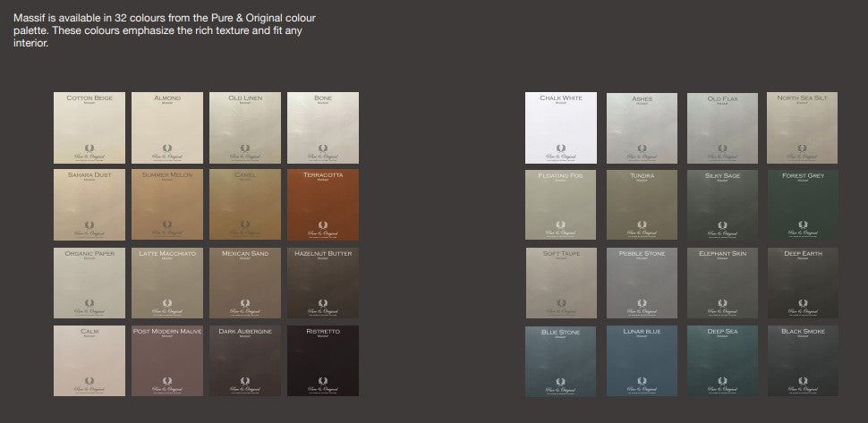Open the Mexican Sand colour sample
Viewport: 868px width, 423px height.
pos(245,283)
